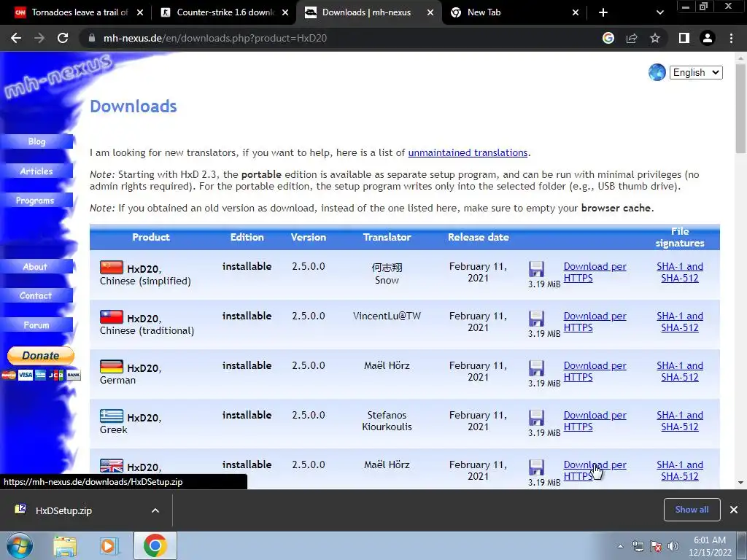The height and width of the screenshot is (560, 747).
Task: Download Chinese traditional HxD per HTTPS
Action: click(x=595, y=322)
